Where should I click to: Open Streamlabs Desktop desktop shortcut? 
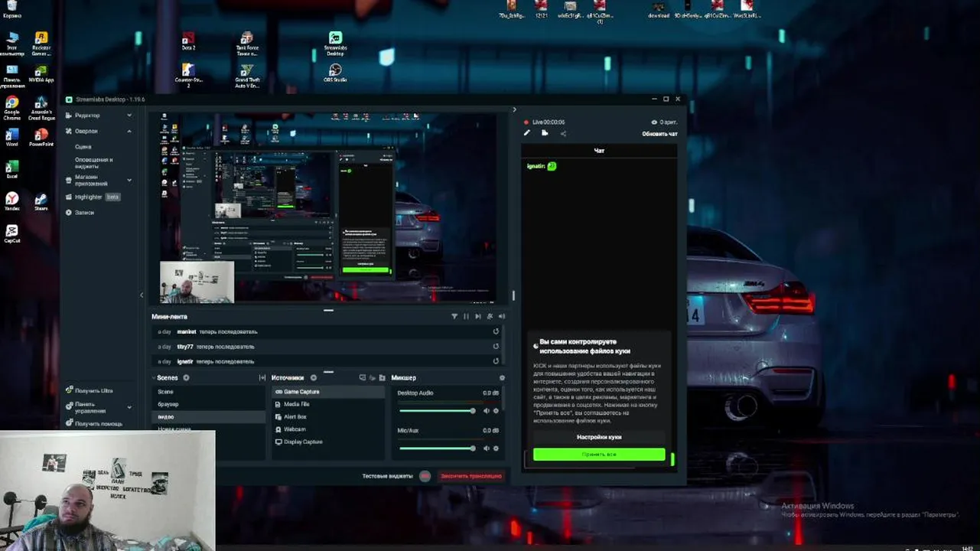click(x=335, y=44)
